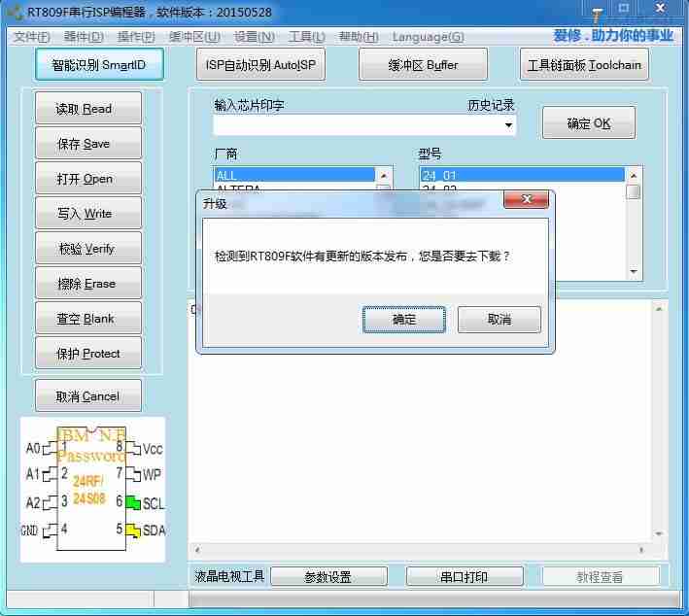Select 24_01 in the 型号 list
The width and height of the screenshot is (689, 616).
point(521,175)
